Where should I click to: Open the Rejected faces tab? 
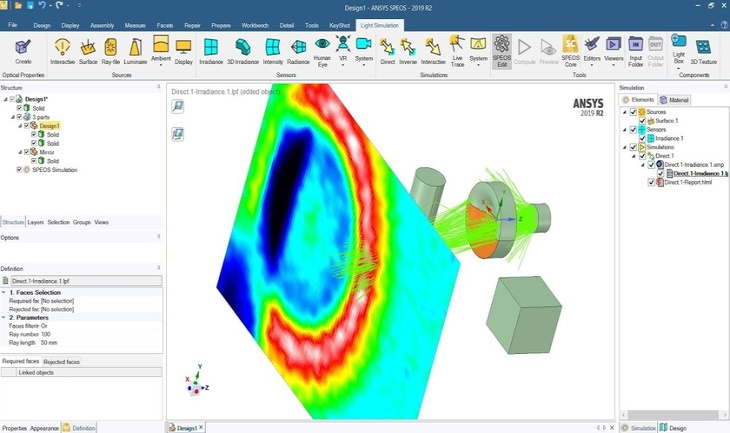coord(61,362)
